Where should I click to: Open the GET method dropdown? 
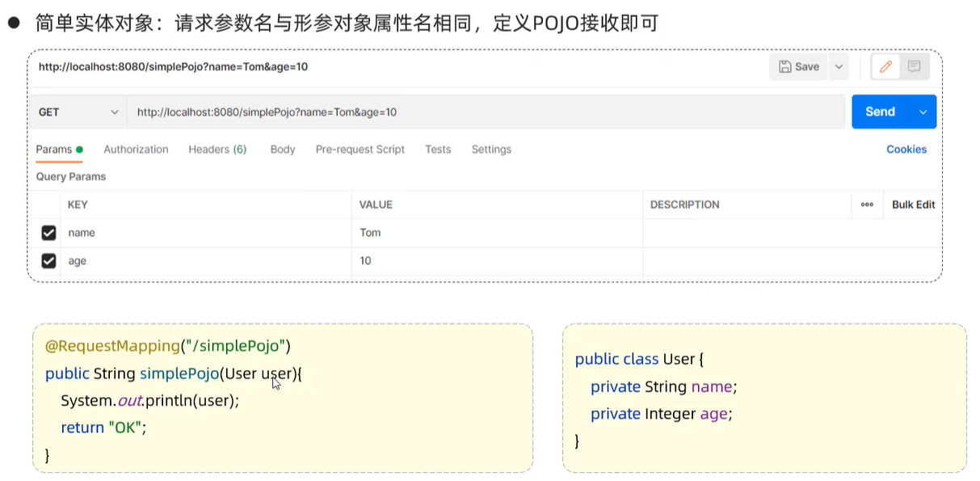click(78, 112)
